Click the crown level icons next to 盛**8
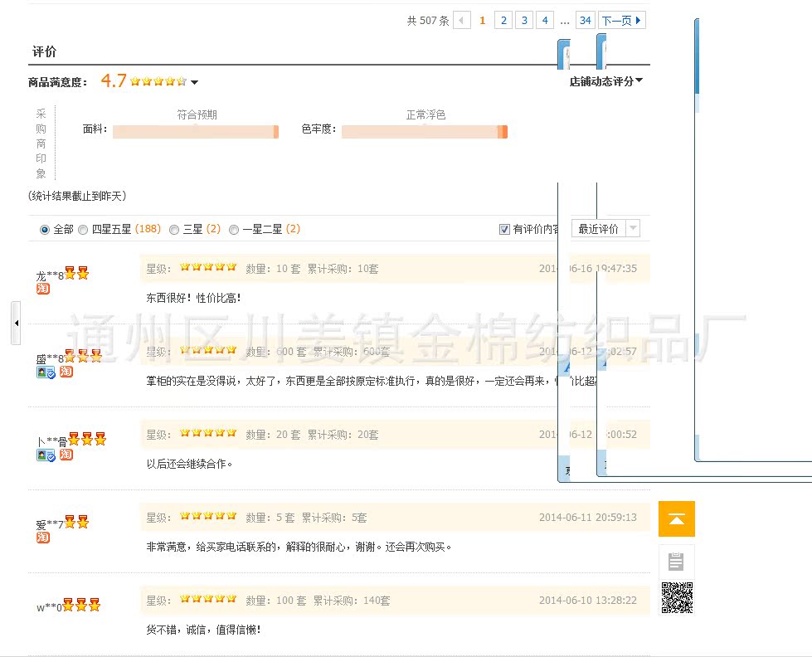This screenshot has width=812, height=657. click(x=83, y=355)
